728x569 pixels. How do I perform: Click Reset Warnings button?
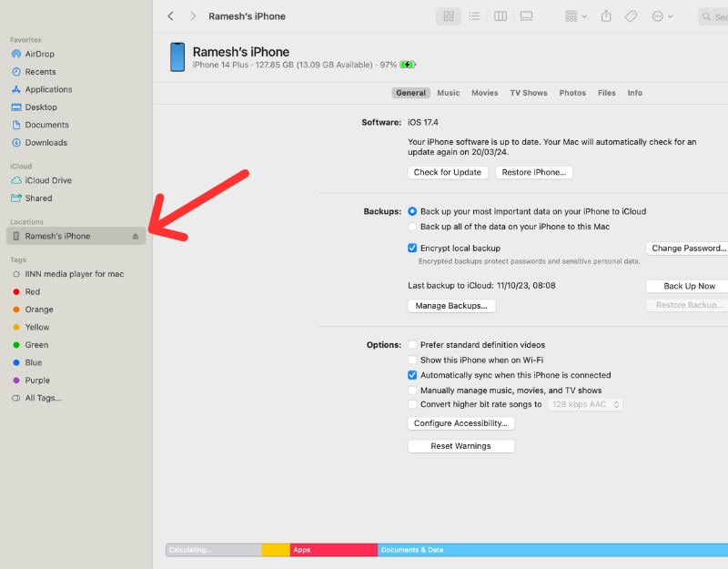(460, 446)
